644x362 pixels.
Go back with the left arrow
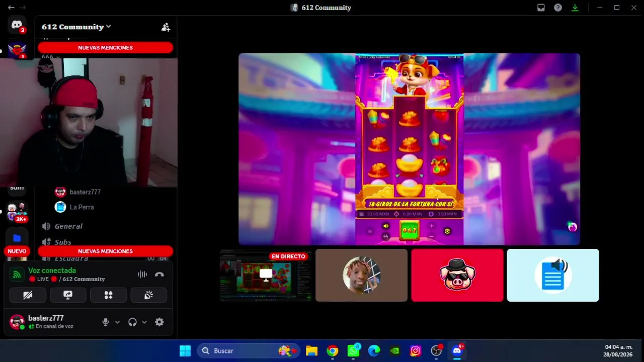(11, 8)
